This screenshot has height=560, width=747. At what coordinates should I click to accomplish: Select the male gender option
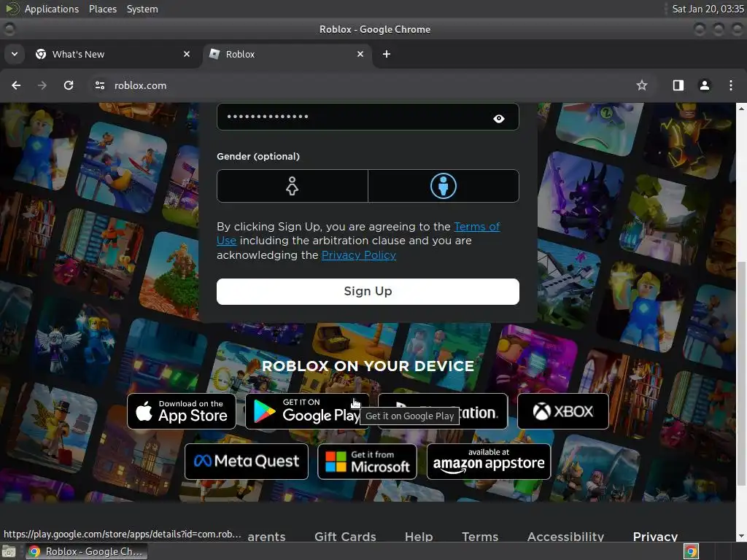pyautogui.click(x=443, y=186)
